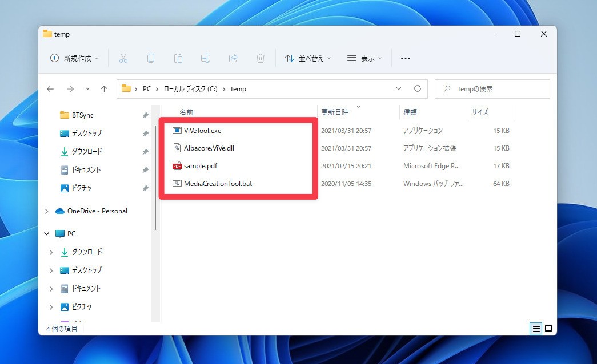Open recent locations chevron dropdown
The image size is (597, 364).
point(87,88)
